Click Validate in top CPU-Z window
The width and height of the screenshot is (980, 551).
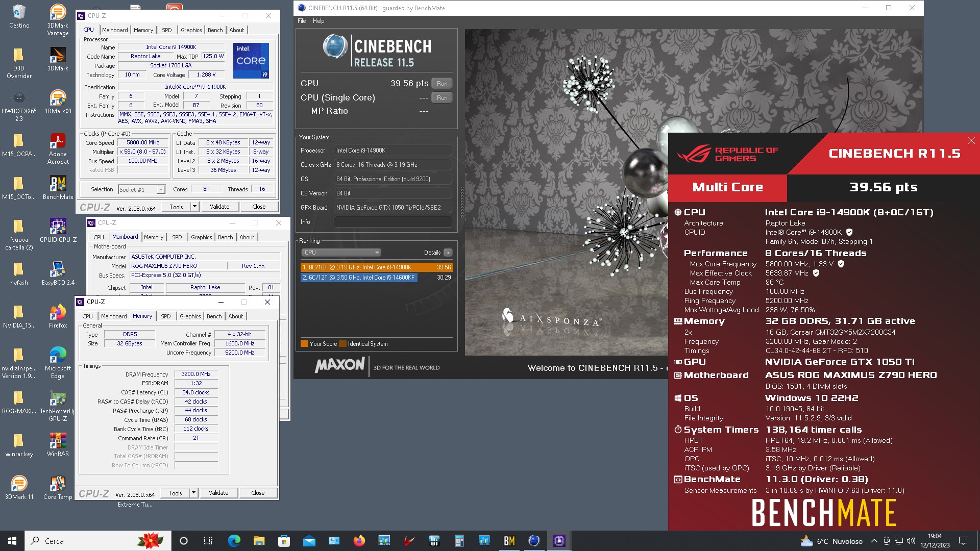tap(219, 207)
